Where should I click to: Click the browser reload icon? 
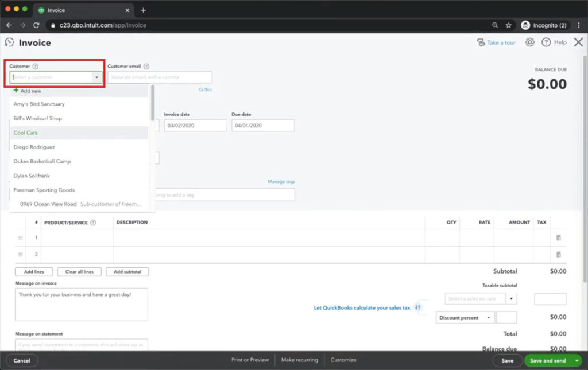(x=36, y=25)
